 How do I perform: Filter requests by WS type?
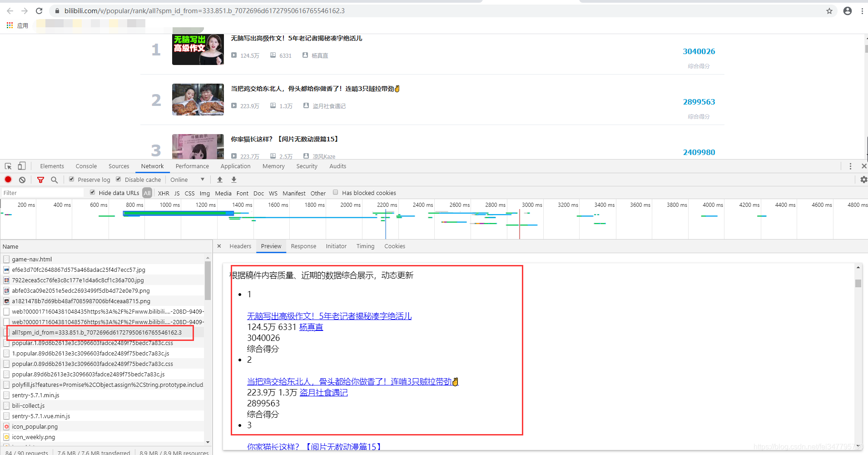[273, 193]
